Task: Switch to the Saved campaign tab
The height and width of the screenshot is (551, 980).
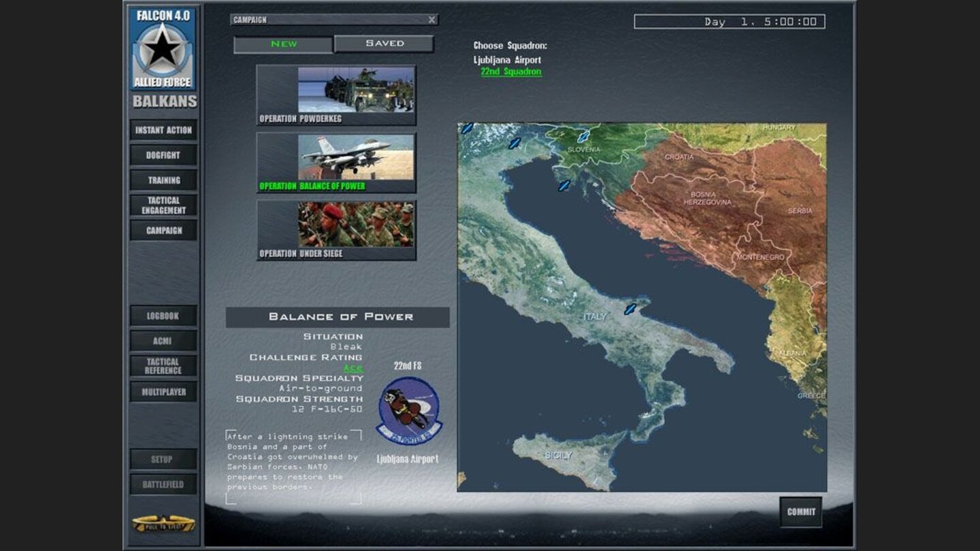Action: pyautogui.click(x=385, y=44)
